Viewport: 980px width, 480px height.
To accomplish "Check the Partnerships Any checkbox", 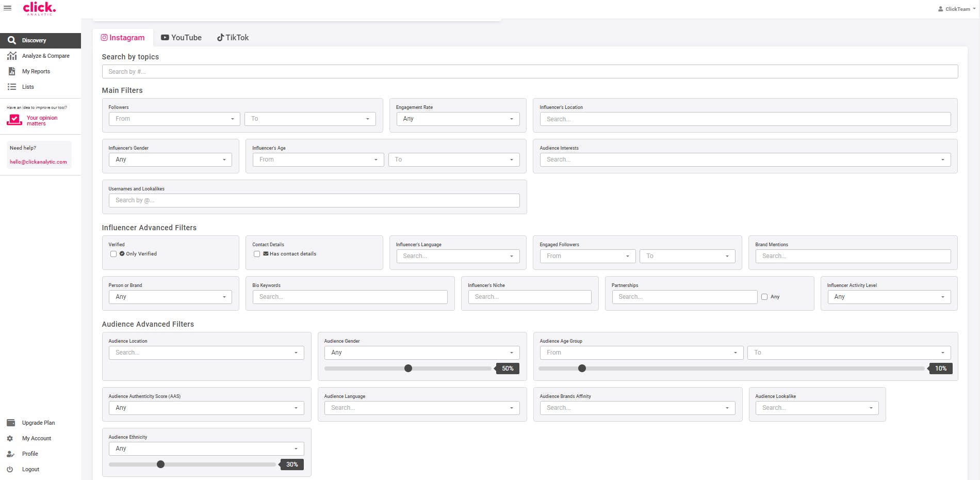I will click(x=764, y=297).
